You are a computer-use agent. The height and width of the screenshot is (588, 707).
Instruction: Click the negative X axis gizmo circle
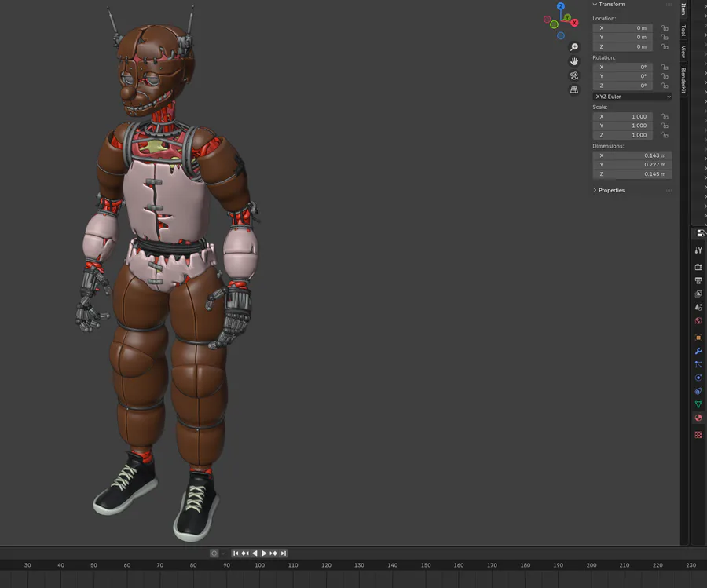click(x=547, y=20)
